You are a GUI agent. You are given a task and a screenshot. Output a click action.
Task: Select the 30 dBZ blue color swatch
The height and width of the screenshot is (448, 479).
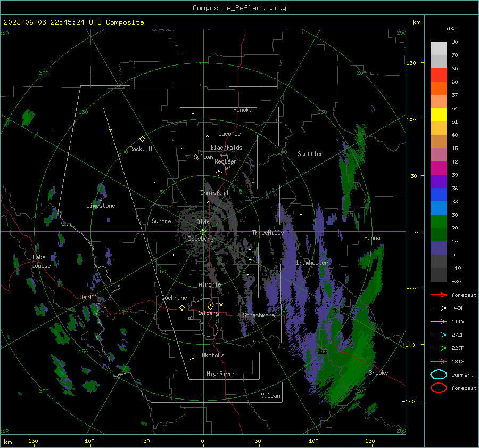coord(439,208)
